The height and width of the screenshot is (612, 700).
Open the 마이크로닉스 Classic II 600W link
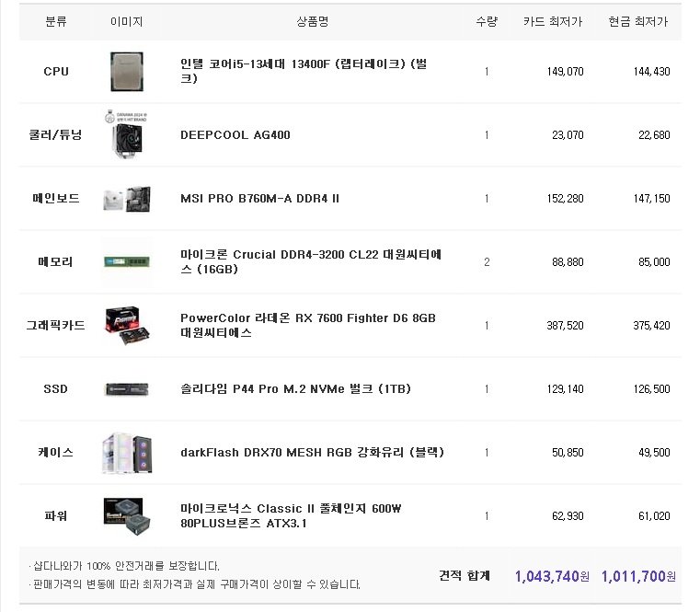click(x=291, y=515)
